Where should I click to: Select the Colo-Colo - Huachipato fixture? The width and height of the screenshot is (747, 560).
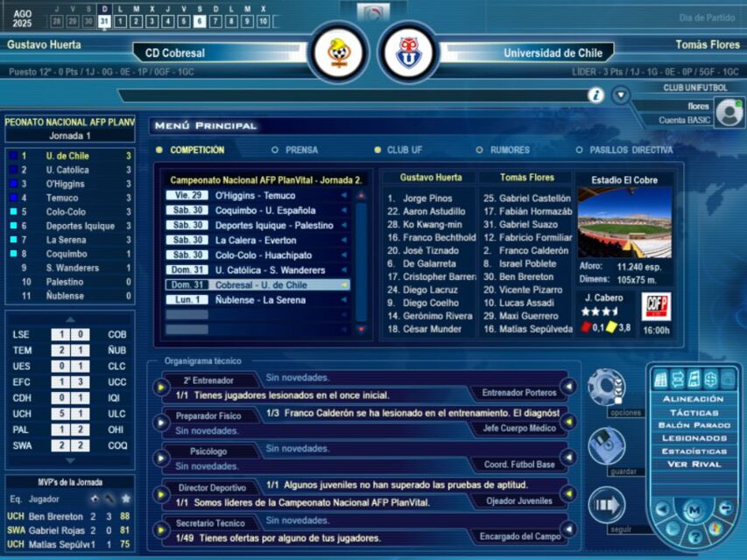coord(262,255)
